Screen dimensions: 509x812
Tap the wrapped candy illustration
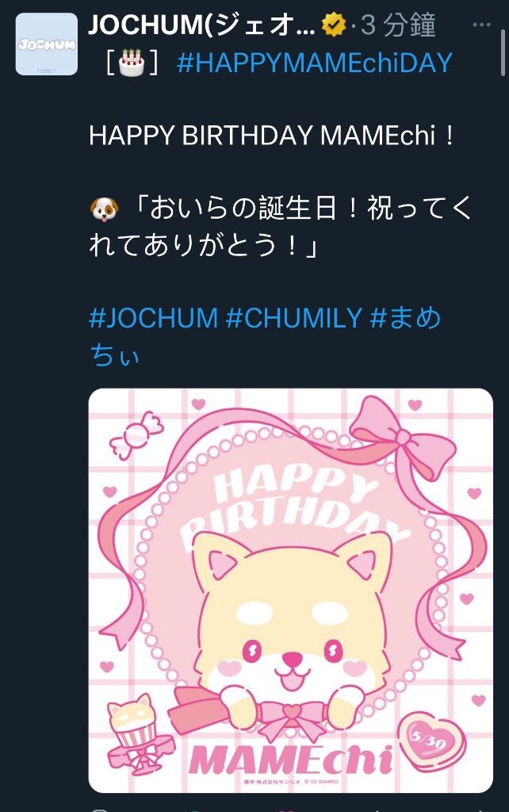[x=136, y=435]
